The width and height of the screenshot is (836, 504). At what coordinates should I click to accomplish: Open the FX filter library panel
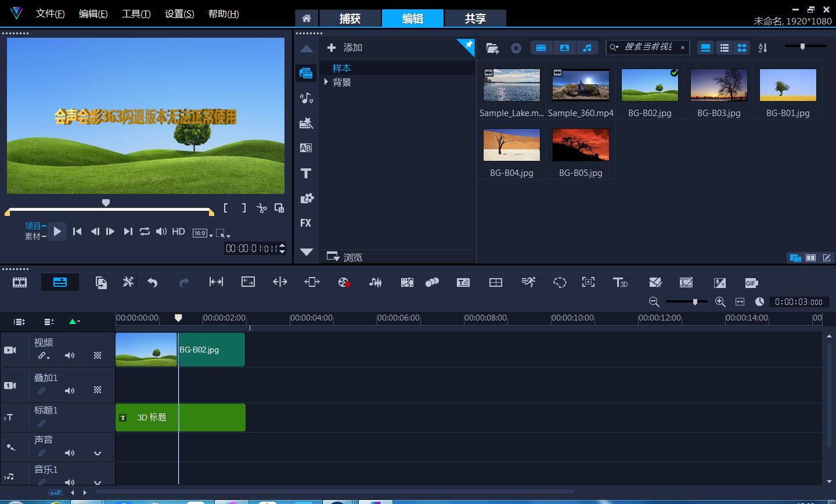pyautogui.click(x=306, y=223)
